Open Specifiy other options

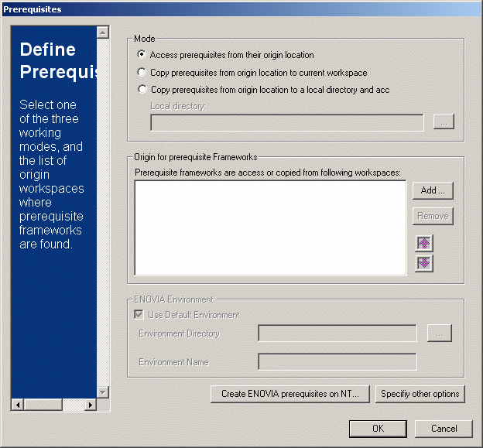420,394
